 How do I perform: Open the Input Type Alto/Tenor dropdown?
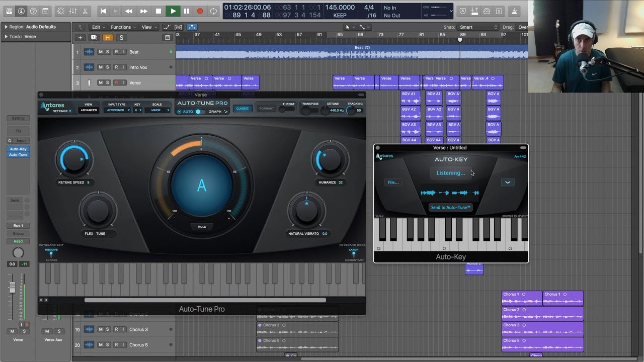point(117,110)
